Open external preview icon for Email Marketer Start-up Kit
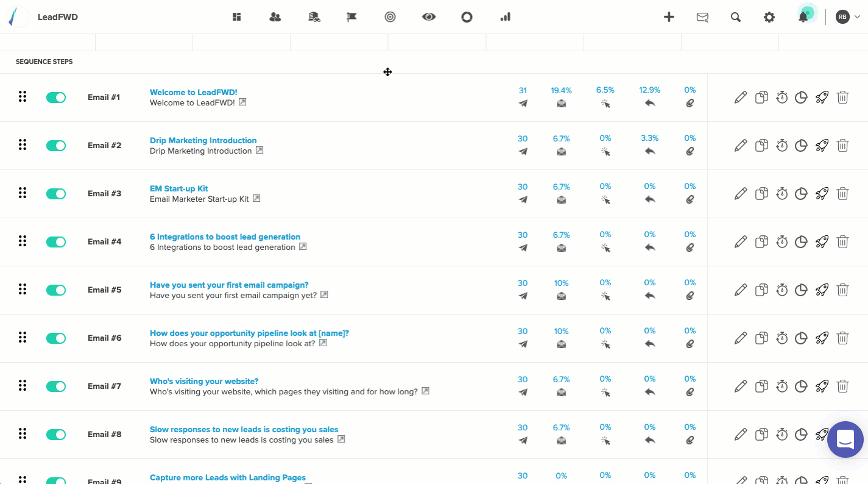Screen dimensions: 868x484 click(256, 199)
